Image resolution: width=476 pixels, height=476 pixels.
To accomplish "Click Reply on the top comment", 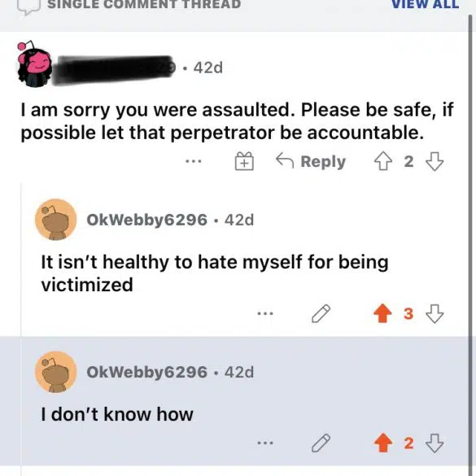I will pos(311,161).
